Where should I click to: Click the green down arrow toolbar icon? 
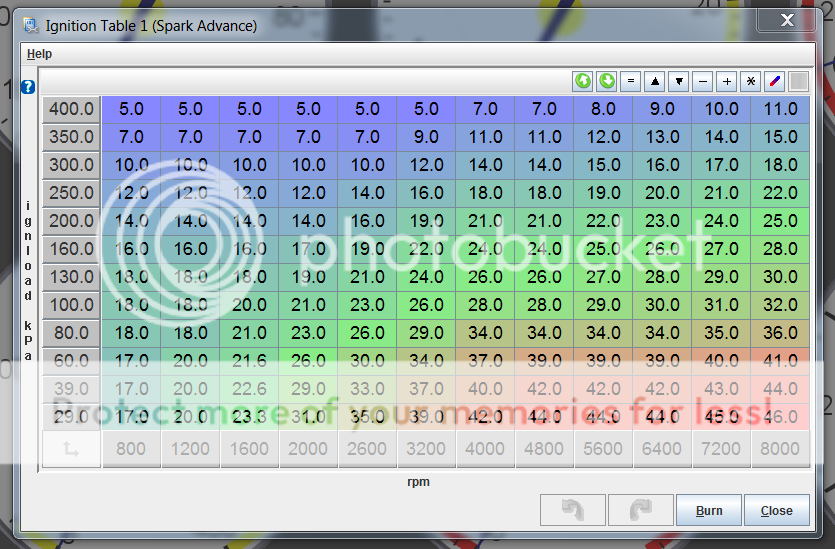click(607, 82)
